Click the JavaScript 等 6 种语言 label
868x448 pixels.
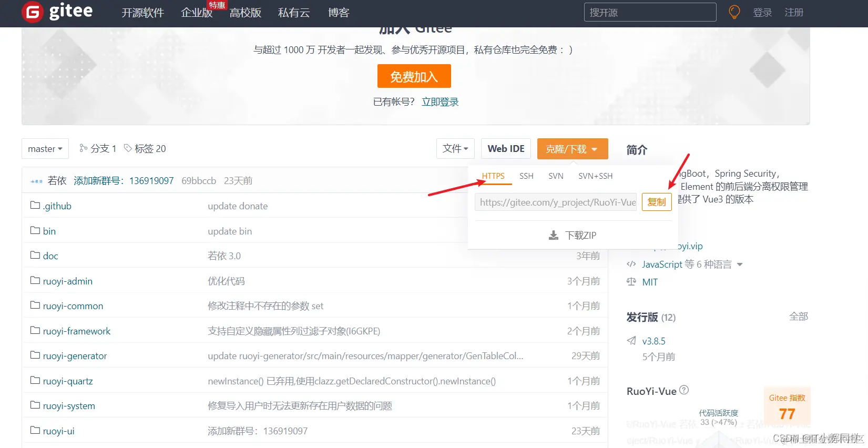click(x=687, y=264)
